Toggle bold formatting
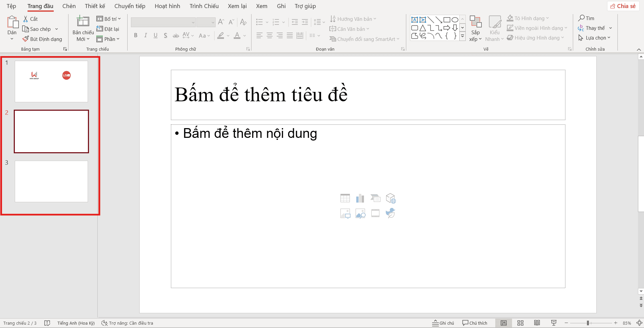644x328 pixels. pyautogui.click(x=136, y=35)
